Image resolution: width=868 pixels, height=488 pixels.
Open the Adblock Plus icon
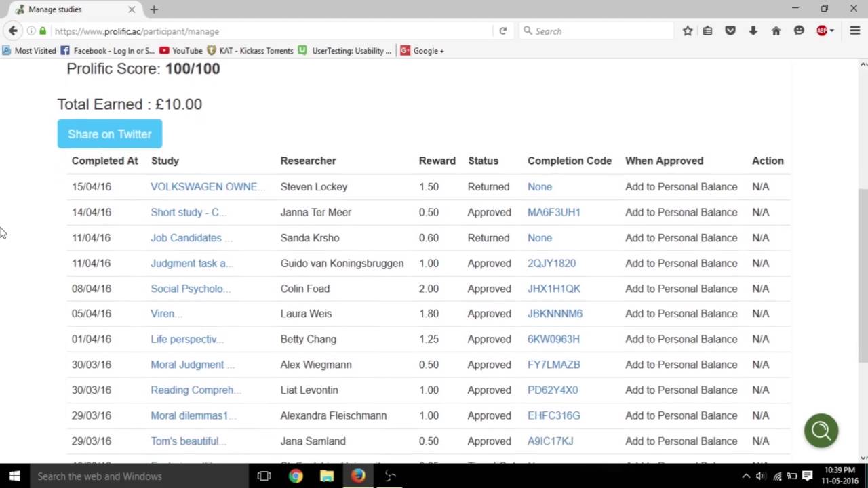coord(821,30)
